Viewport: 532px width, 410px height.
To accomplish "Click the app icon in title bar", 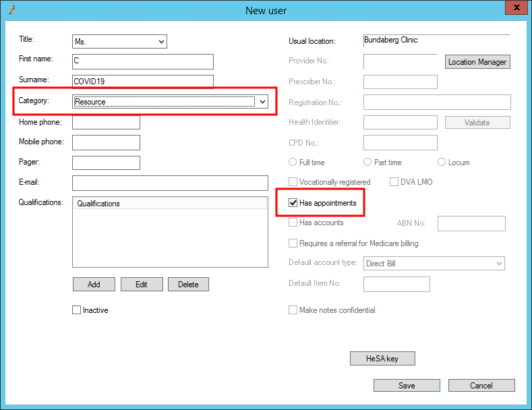I will point(9,9).
